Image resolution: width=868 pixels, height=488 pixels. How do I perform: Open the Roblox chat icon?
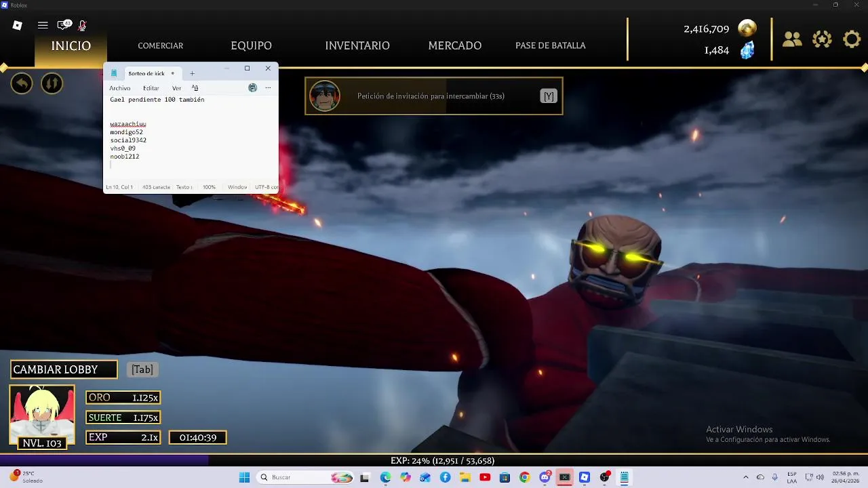point(64,25)
